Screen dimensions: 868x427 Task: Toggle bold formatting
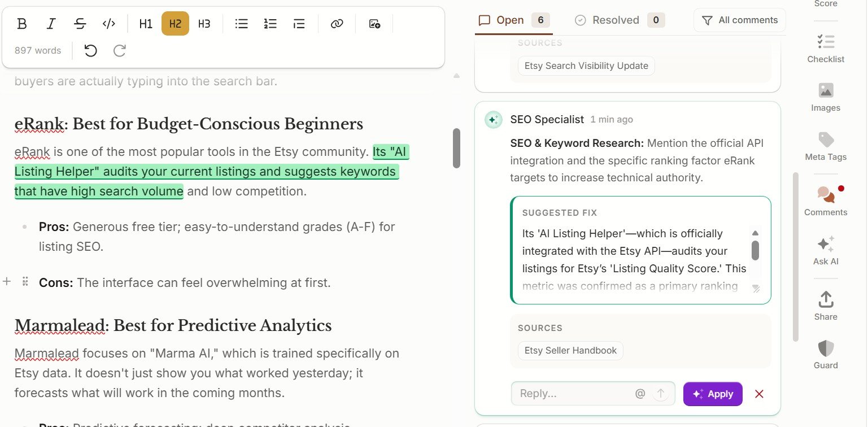click(22, 24)
